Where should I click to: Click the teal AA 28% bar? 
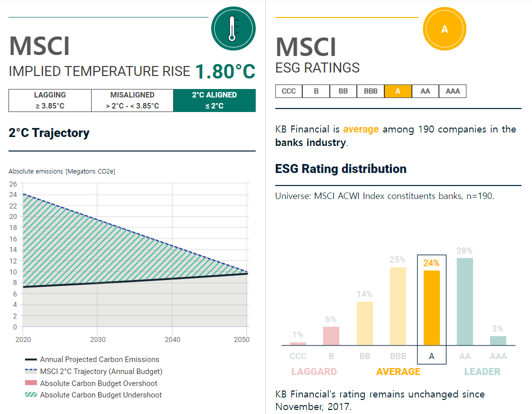click(465, 302)
